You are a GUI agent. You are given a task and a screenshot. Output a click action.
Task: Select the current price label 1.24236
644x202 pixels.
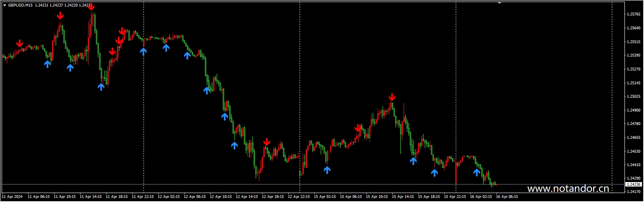click(633, 184)
